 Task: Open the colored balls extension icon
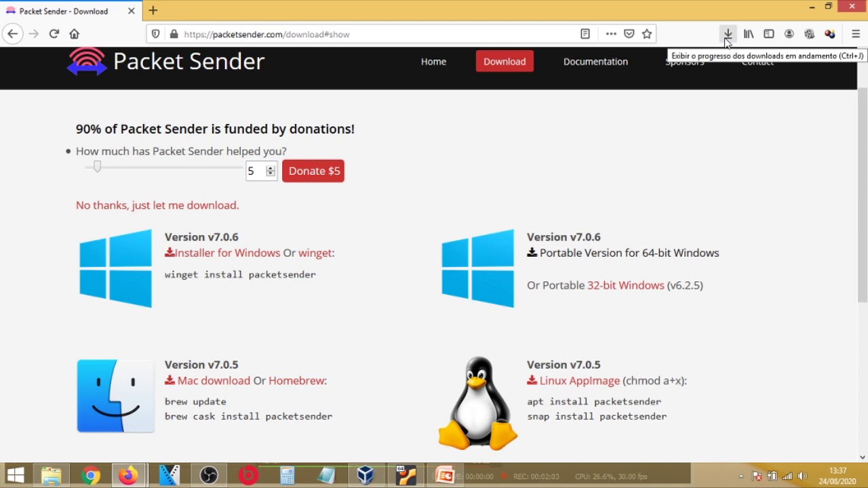830,34
